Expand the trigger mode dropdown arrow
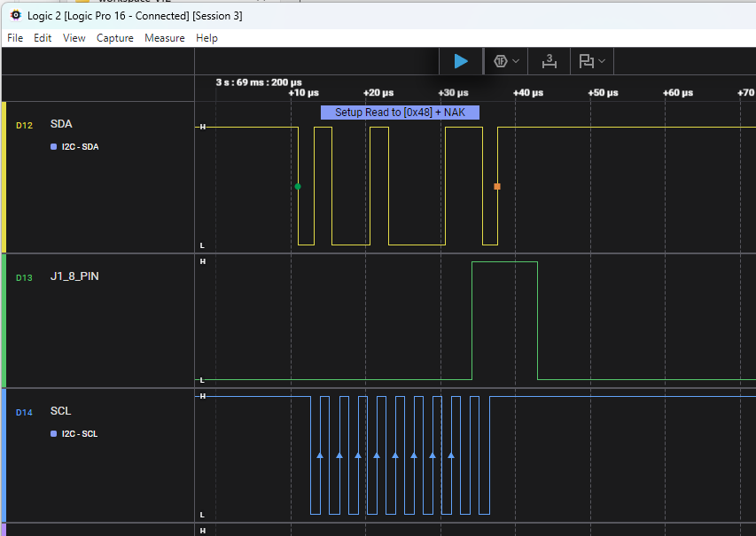756x536 pixels. [516, 61]
